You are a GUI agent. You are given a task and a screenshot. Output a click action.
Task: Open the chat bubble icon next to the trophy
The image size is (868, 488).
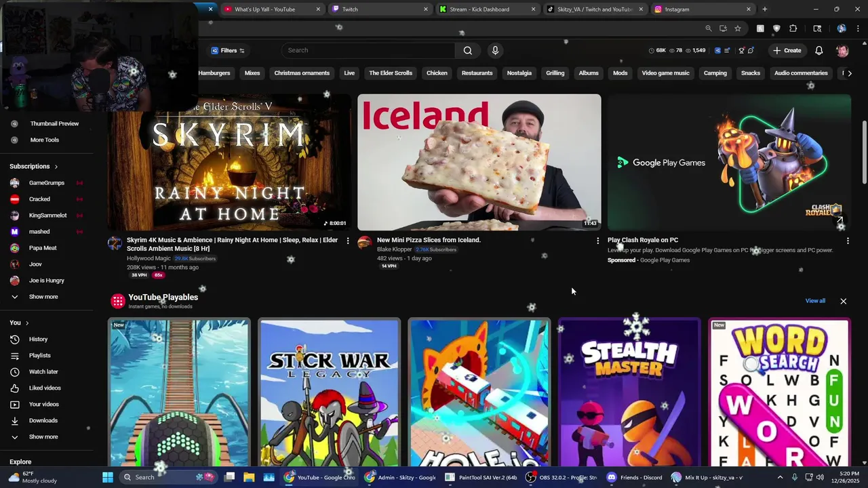(751, 50)
